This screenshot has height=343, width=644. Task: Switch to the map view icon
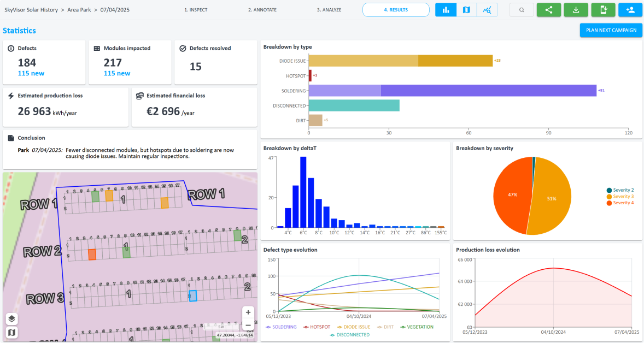tap(466, 10)
